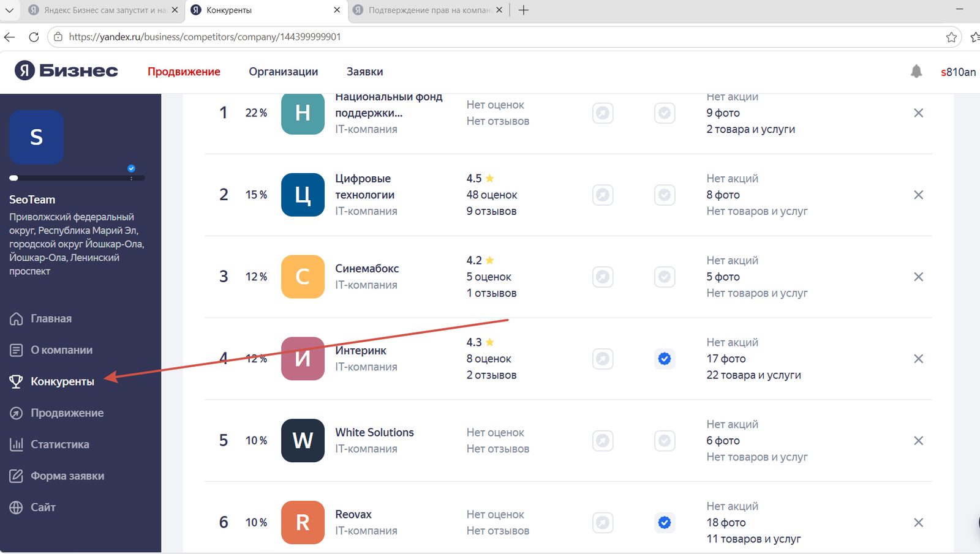
Task: Click the SeoTeam company avatar
Action: coord(36,137)
